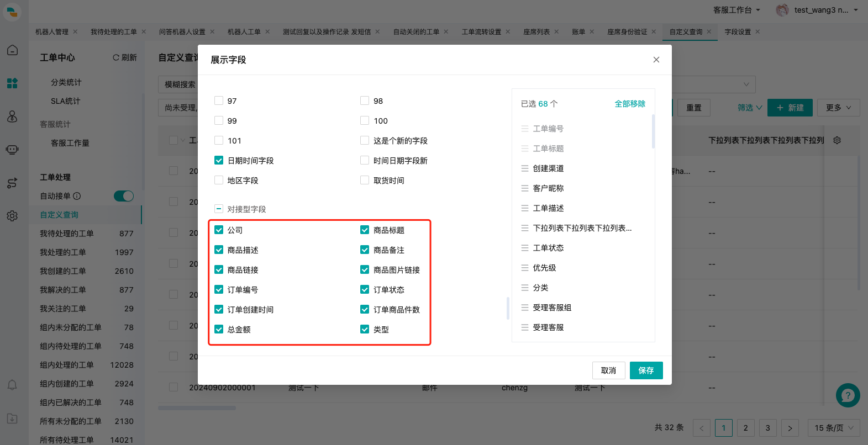Image resolution: width=868 pixels, height=445 pixels.
Task: Click the drag handle for 客户昵称
Action: coord(525,188)
